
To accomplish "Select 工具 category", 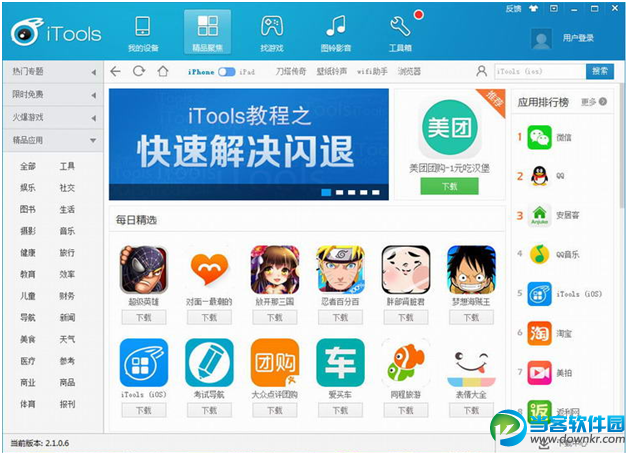I will 67,166.
